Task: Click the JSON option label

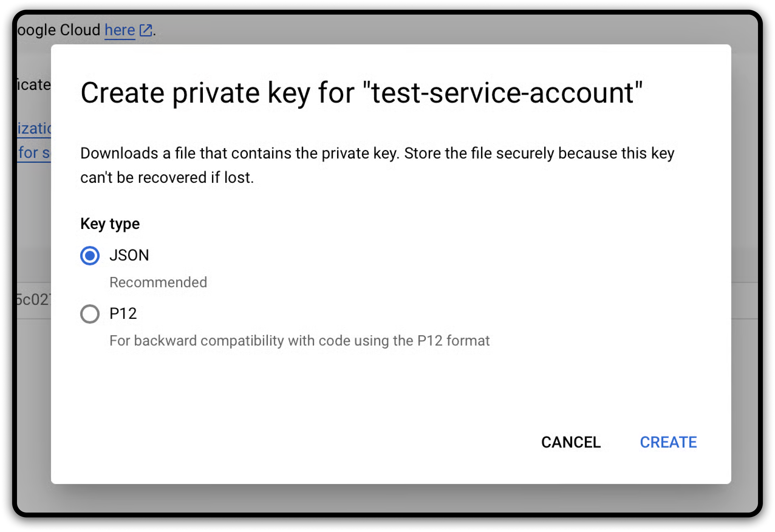Action: coord(129,255)
